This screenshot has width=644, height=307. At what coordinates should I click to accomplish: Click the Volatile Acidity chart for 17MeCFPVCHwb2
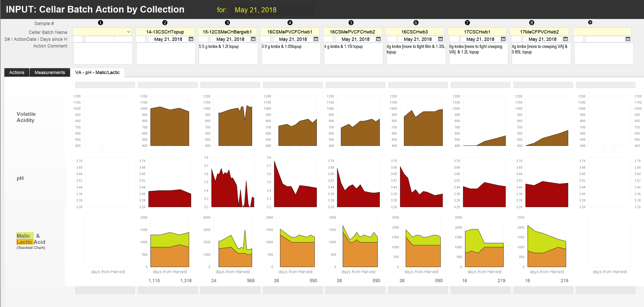[547, 121]
